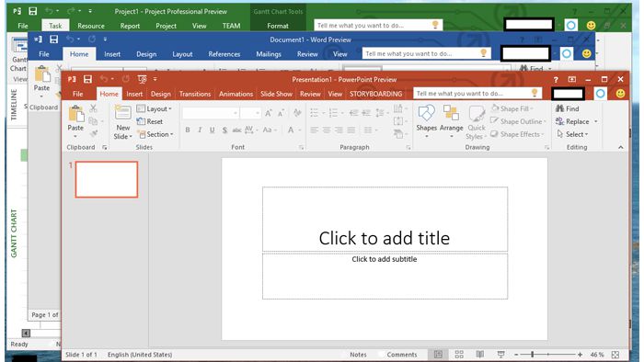Click Cut scissors icon in PowerPoint Clipboard group
The height and width of the screenshot is (362, 644).
[93, 108]
